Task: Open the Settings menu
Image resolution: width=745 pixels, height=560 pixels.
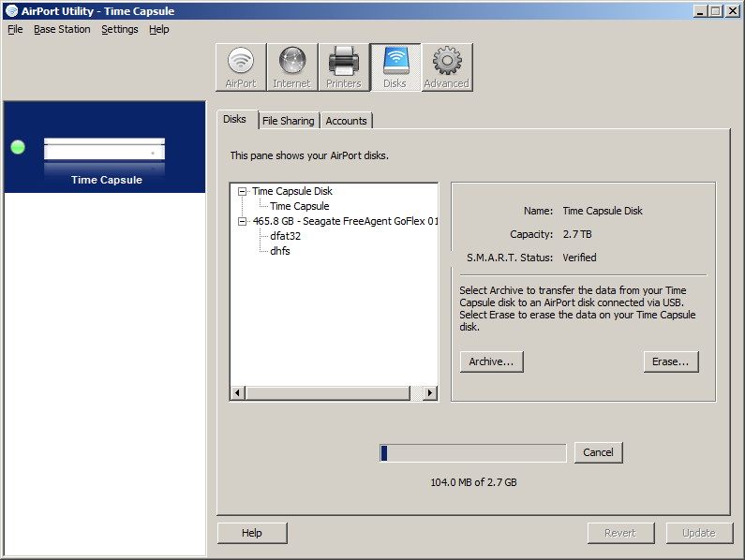Action: (x=120, y=29)
